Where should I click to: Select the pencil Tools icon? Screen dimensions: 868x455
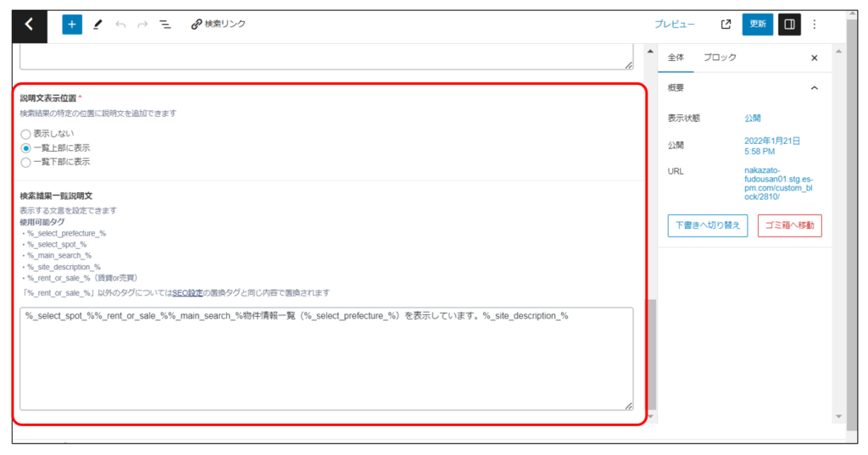[x=97, y=25]
